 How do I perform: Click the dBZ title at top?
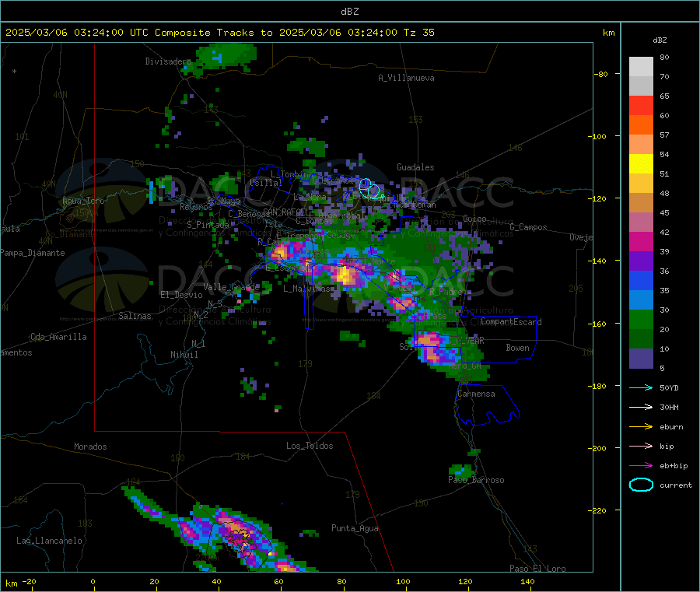click(349, 12)
